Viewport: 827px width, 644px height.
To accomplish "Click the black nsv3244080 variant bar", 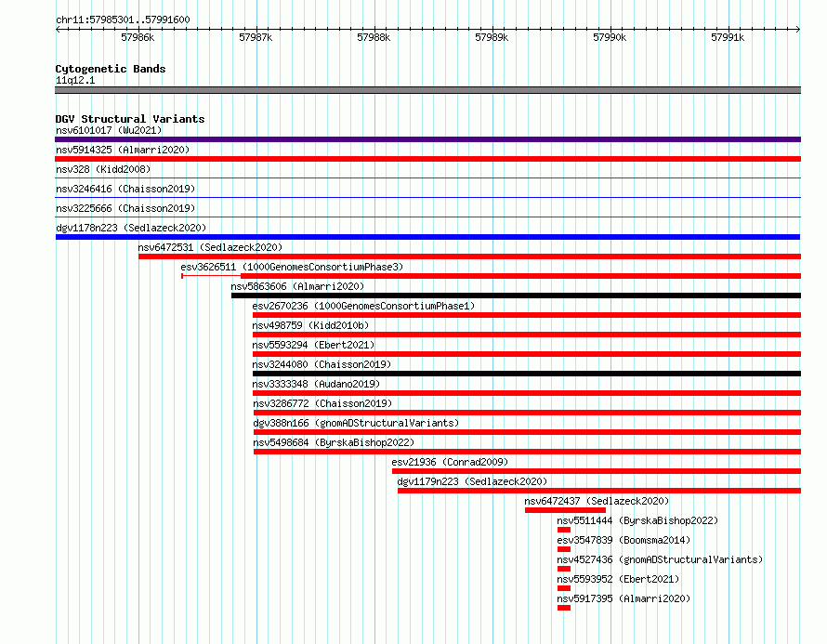I will (527, 374).
